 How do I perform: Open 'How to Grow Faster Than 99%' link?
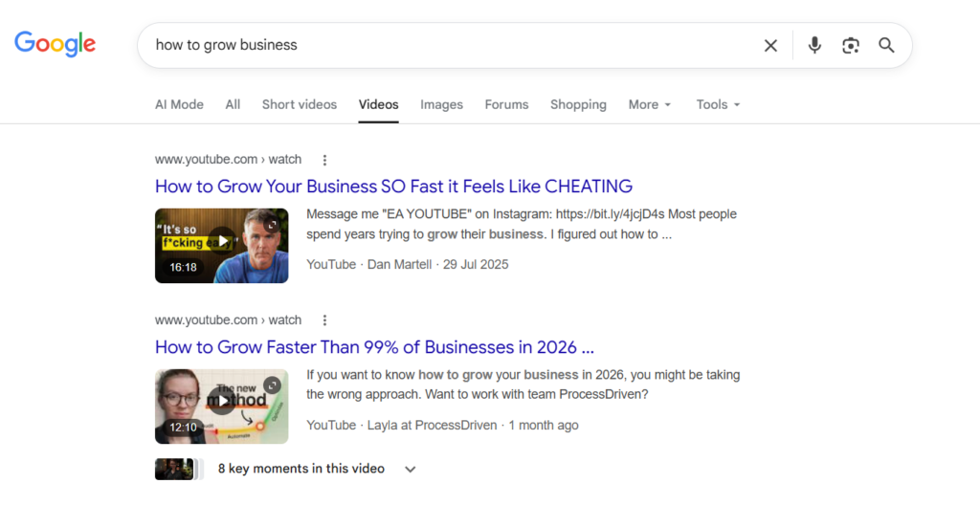374,346
